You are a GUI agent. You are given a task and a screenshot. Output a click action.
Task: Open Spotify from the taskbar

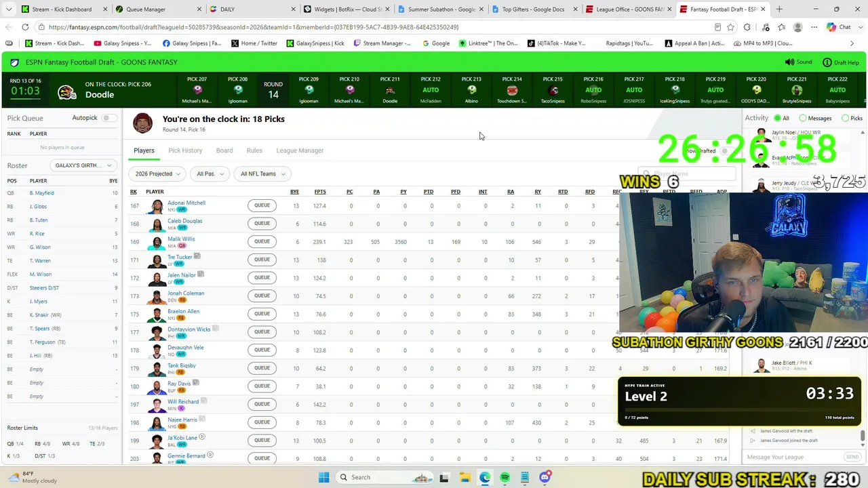point(505,477)
